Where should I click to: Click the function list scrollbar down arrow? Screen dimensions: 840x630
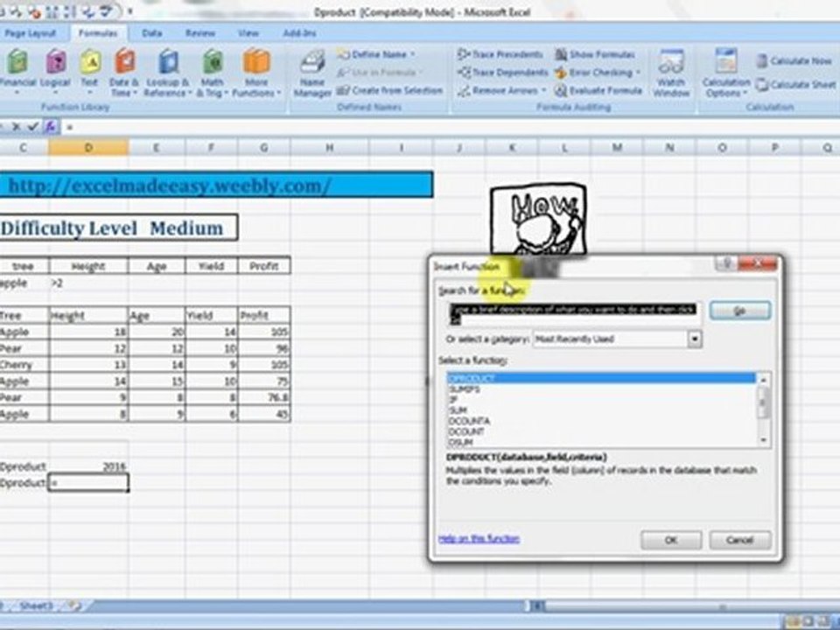tap(763, 441)
